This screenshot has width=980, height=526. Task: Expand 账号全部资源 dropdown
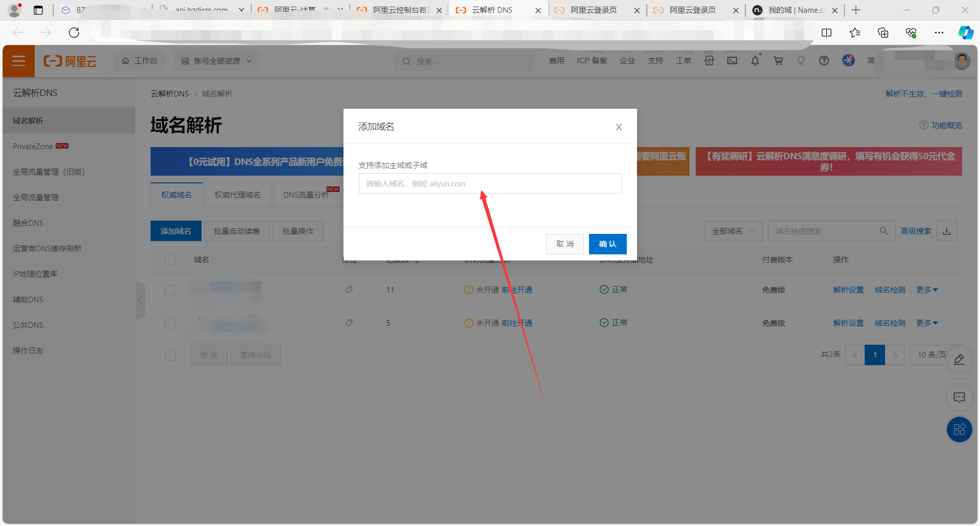tap(216, 61)
